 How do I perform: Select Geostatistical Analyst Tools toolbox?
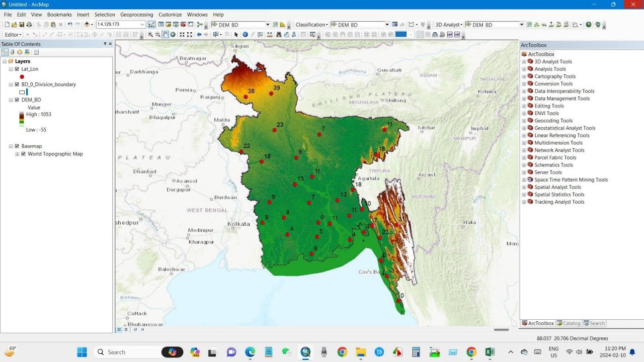pyautogui.click(x=565, y=128)
